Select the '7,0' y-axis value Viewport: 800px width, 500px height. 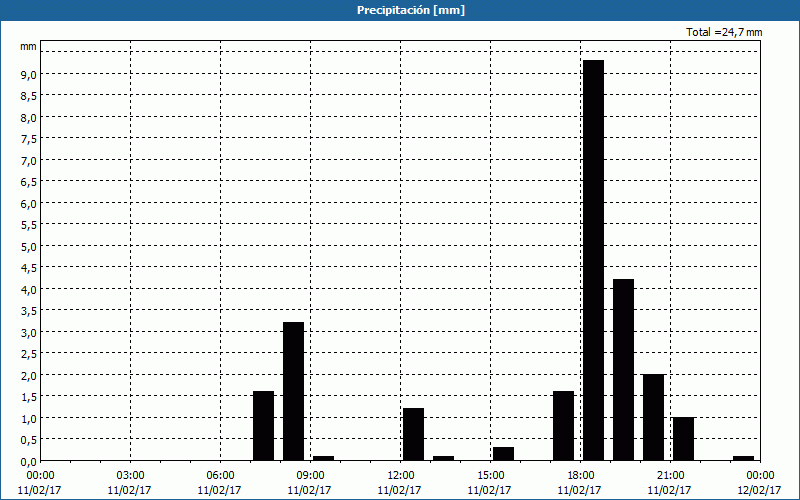tap(28, 161)
